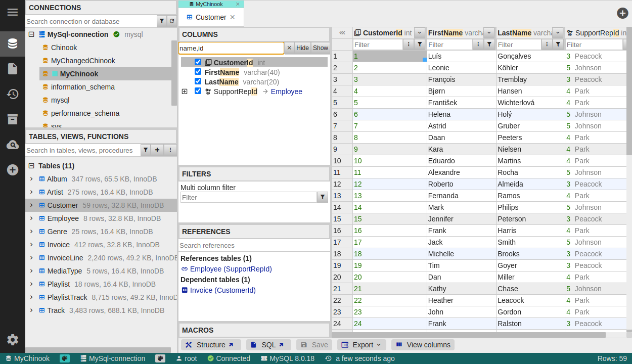Open the query history sidebar icon
The image size is (632, 364).
[12, 94]
